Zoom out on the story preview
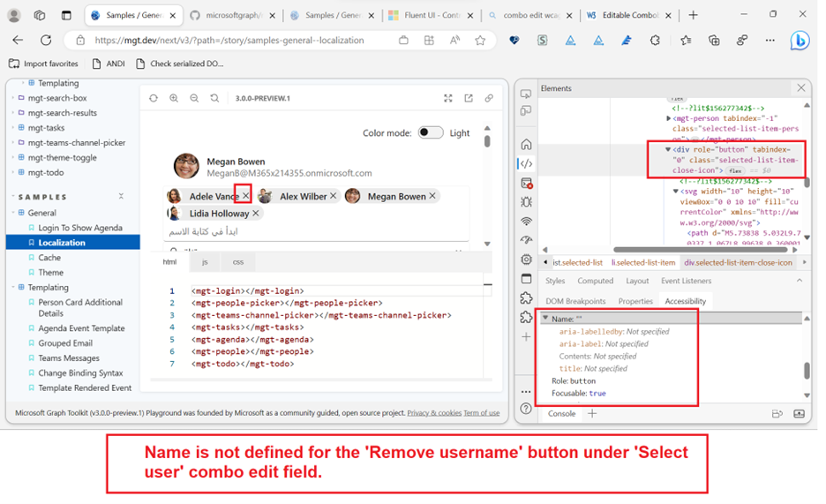Viewport: 826px width, 504px height. 194,98
